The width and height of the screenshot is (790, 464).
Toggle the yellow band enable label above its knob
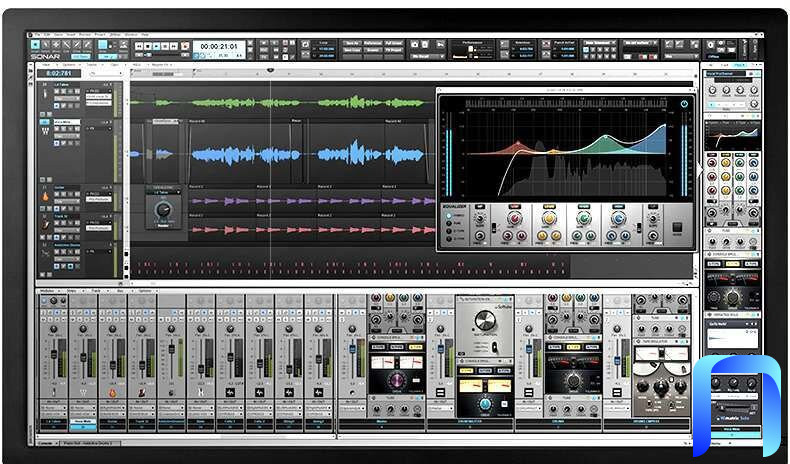point(549,207)
